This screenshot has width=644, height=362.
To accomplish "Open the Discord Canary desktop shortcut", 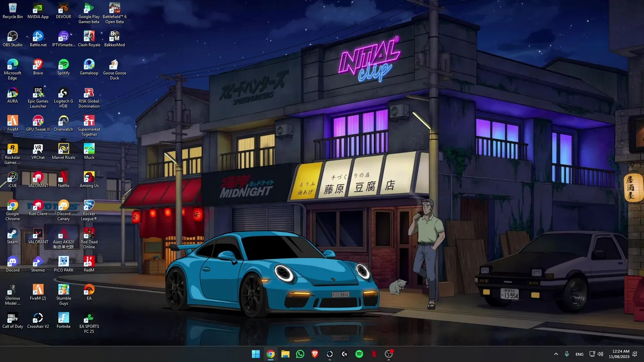I will [x=63, y=211].
